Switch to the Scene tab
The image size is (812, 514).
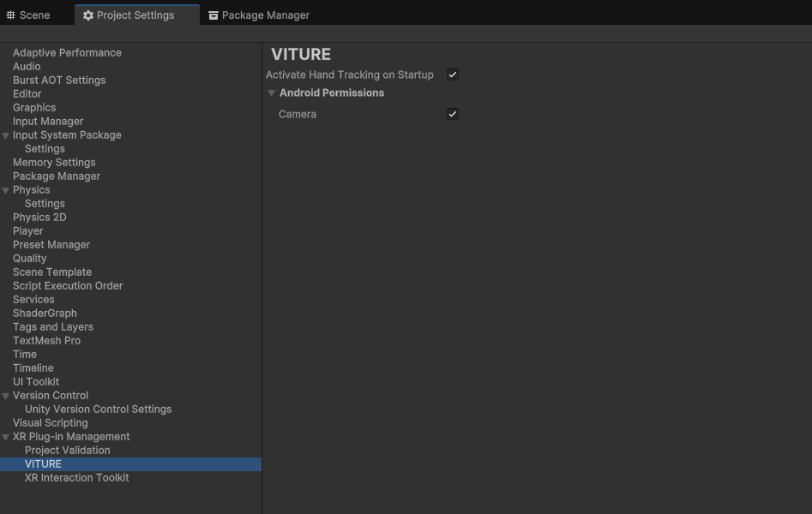[34, 15]
